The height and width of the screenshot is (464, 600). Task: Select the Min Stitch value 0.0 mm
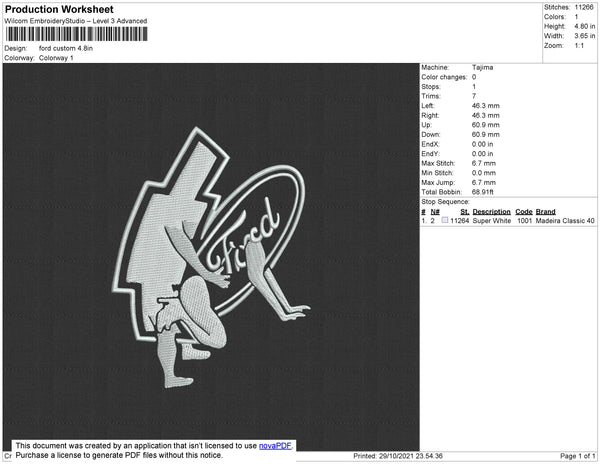point(484,173)
